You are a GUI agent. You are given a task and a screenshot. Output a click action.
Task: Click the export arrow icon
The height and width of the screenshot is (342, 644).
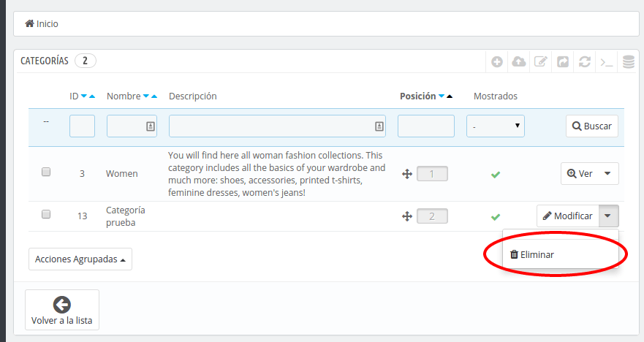point(563,62)
